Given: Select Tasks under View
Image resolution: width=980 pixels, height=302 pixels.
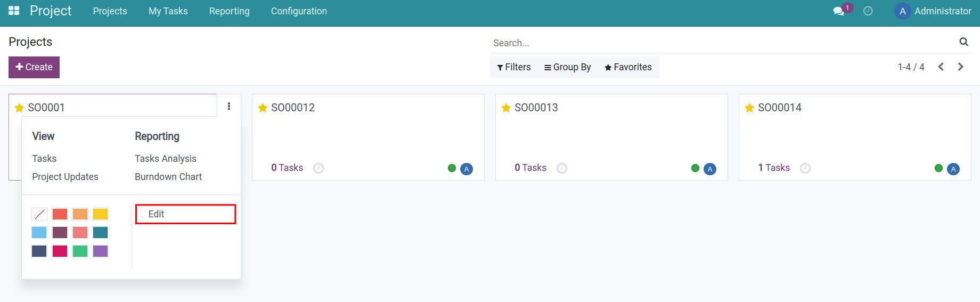Looking at the screenshot, I should (x=44, y=159).
